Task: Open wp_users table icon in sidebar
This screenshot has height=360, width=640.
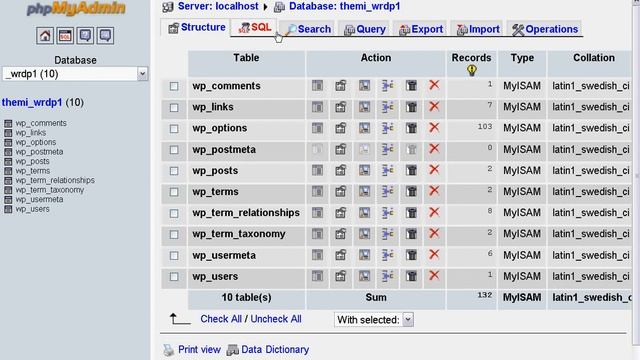Action: [x=8, y=209]
